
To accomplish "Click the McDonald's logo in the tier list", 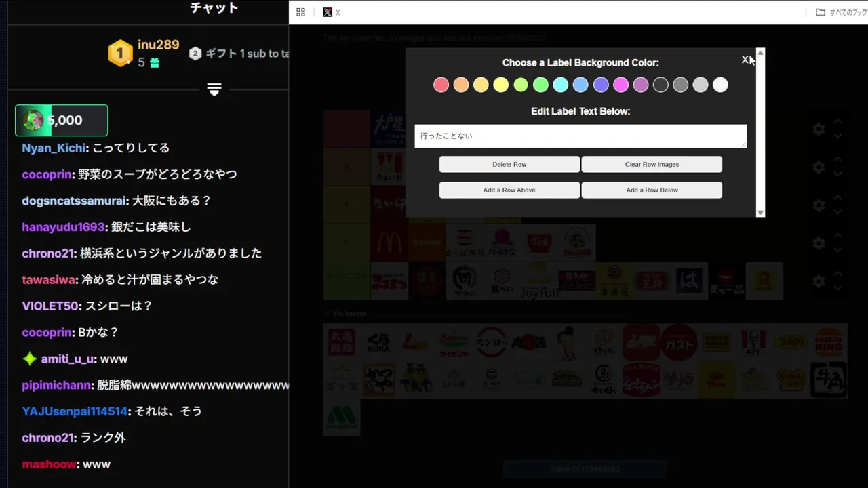I will click(x=389, y=243).
